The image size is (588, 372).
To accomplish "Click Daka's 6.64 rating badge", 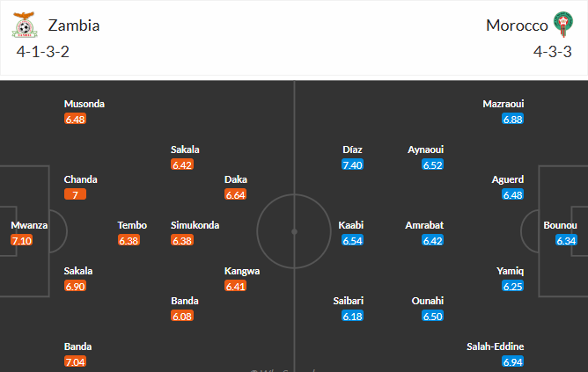I will pyautogui.click(x=235, y=194).
